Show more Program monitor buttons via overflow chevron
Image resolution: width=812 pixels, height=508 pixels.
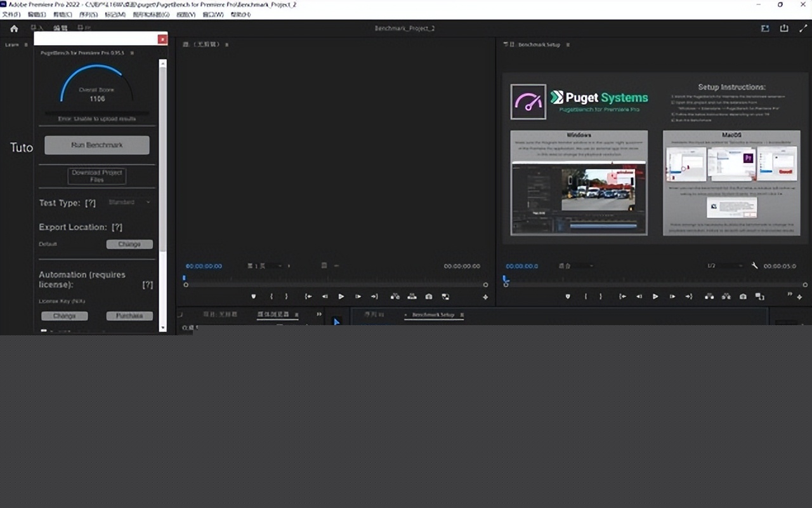(790, 295)
